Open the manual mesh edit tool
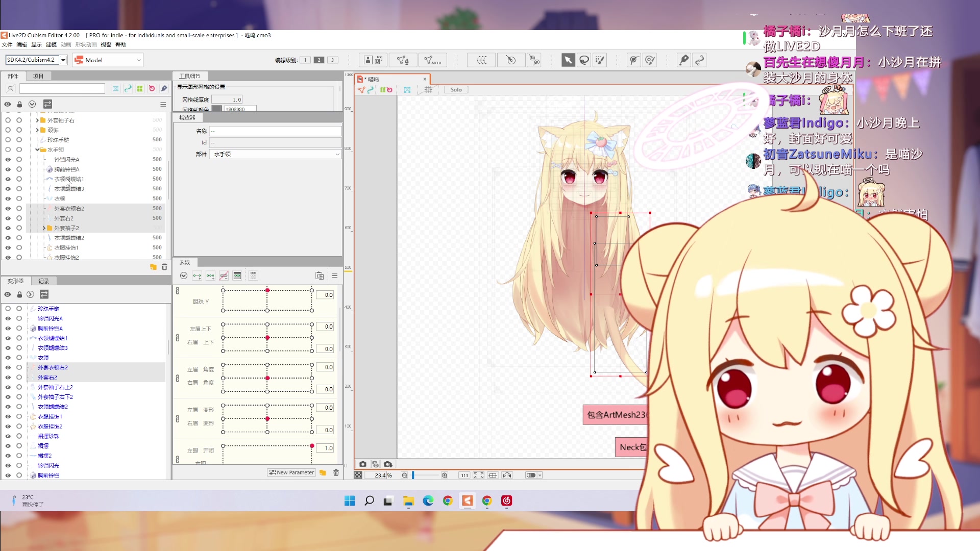 (x=403, y=60)
